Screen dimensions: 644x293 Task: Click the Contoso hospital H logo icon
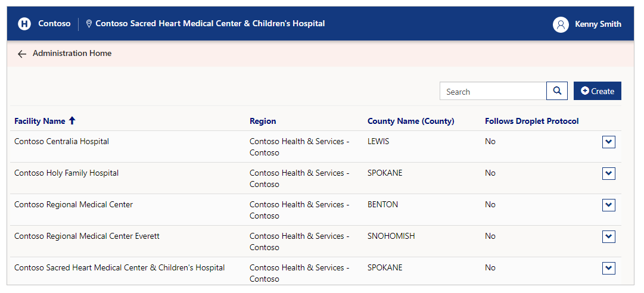tap(24, 24)
